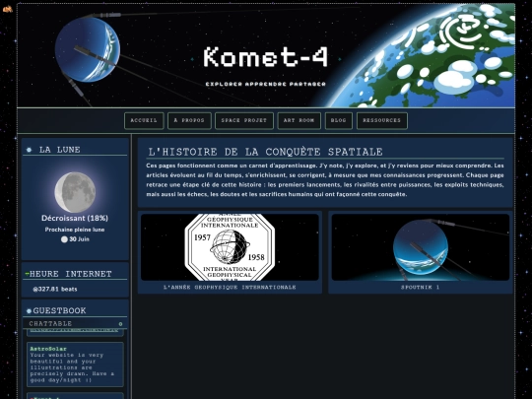
Task: Open the Spoutnik 1 thumbnail image
Action: pyautogui.click(x=421, y=247)
